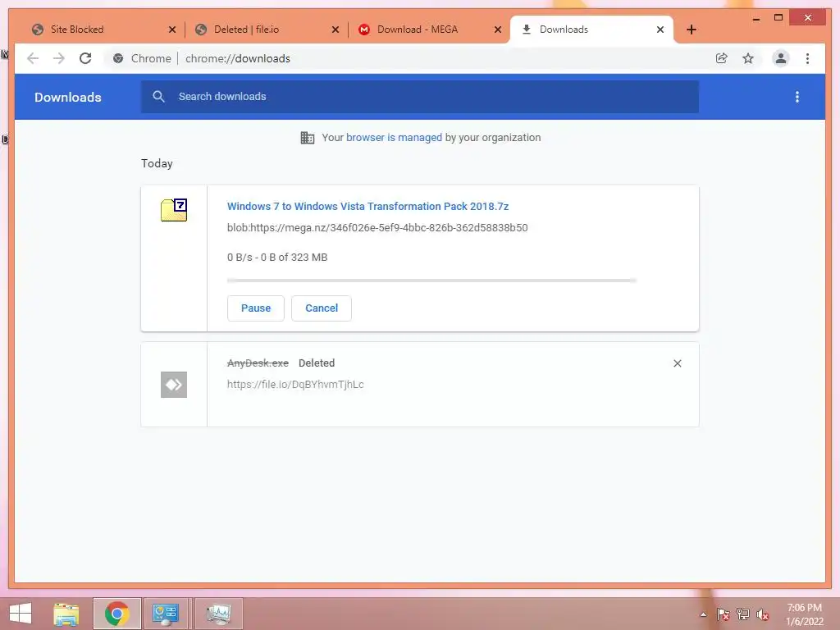840x630 pixels.
Task: Close the Downloads tab
Action: [x=660, y=30]
